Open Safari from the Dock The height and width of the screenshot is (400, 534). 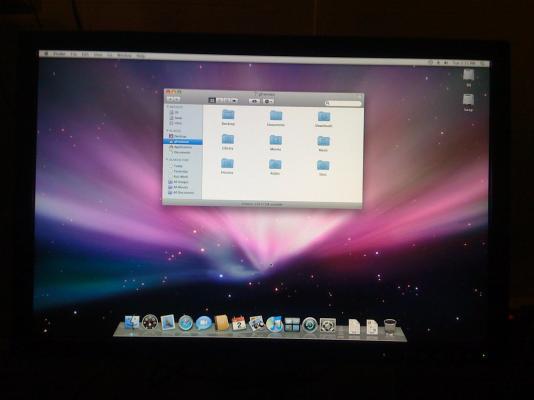pos(186,323)
